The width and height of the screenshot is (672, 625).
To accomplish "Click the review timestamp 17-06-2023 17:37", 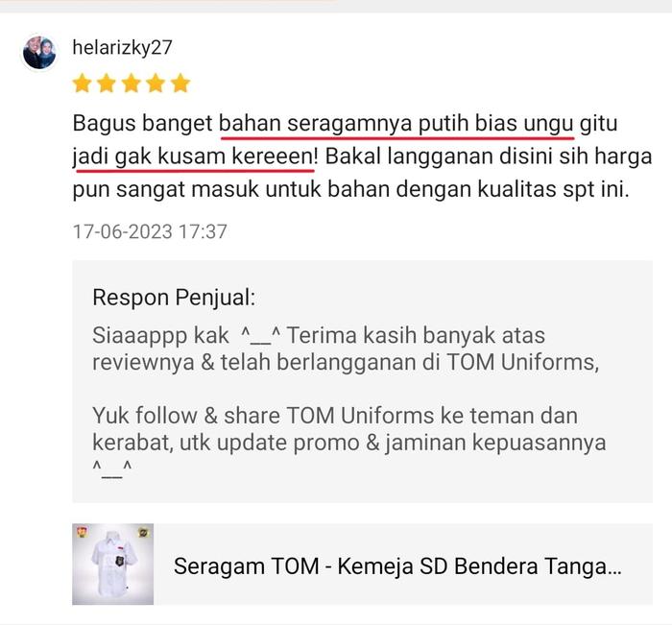I will pyautogui.click(x=150, y=232).
